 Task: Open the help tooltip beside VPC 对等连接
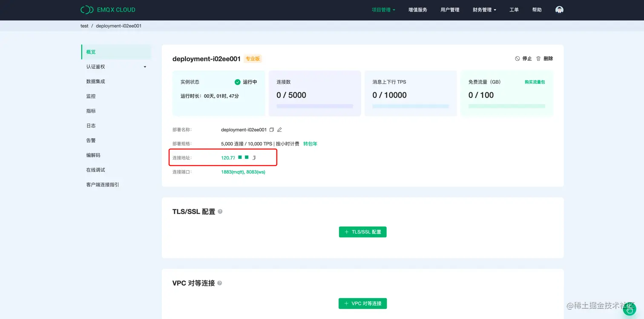tap(220, 282)
